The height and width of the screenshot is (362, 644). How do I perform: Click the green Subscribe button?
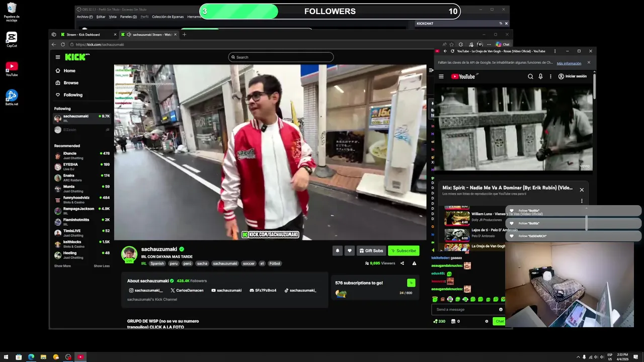(x=404, y=250)
